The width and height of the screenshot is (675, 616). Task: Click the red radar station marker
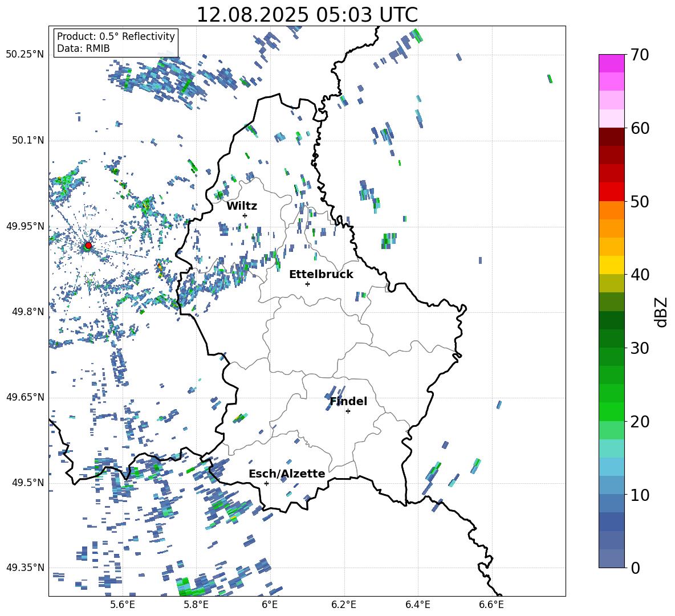coord(88,245)
